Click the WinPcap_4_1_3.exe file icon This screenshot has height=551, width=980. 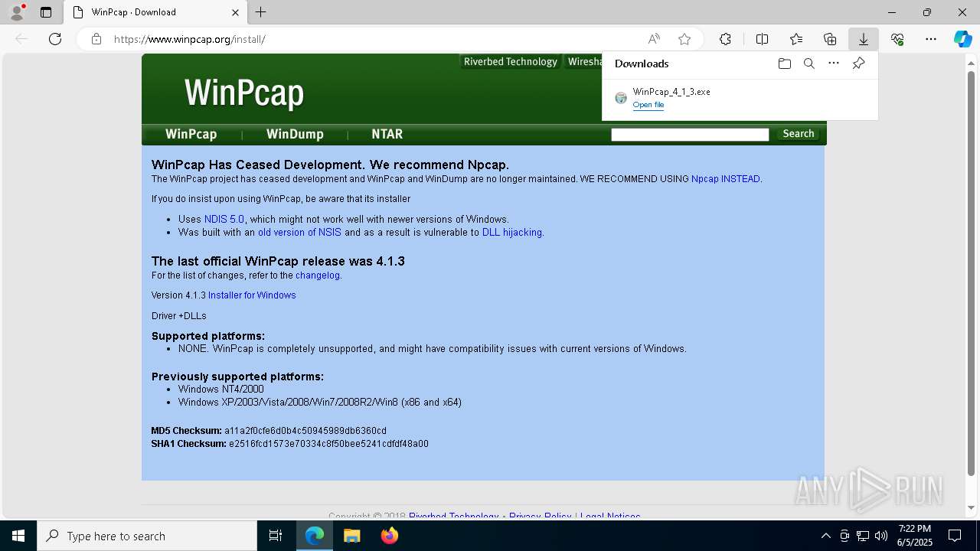coord(621,98)
